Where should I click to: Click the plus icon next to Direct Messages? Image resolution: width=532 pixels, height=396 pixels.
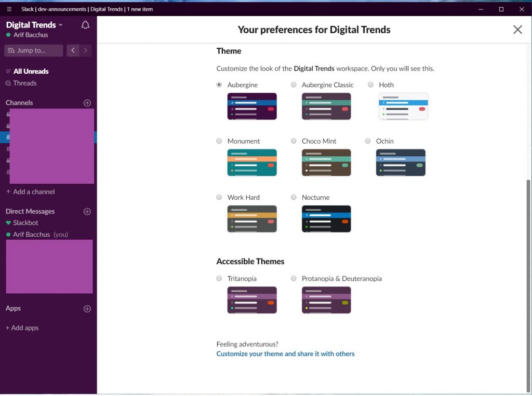pyautogui.click(x=87, y=211)
